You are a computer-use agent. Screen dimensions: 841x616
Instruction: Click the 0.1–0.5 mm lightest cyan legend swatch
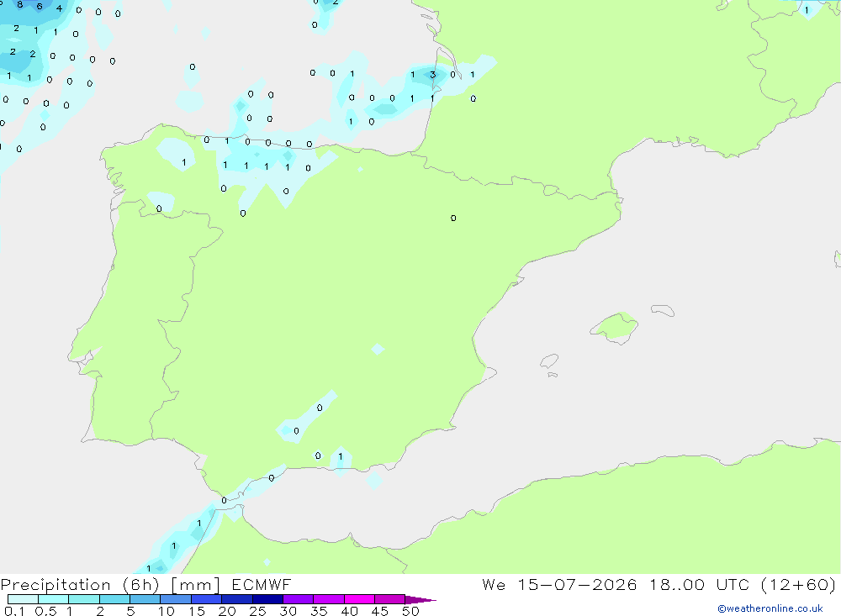23,599
